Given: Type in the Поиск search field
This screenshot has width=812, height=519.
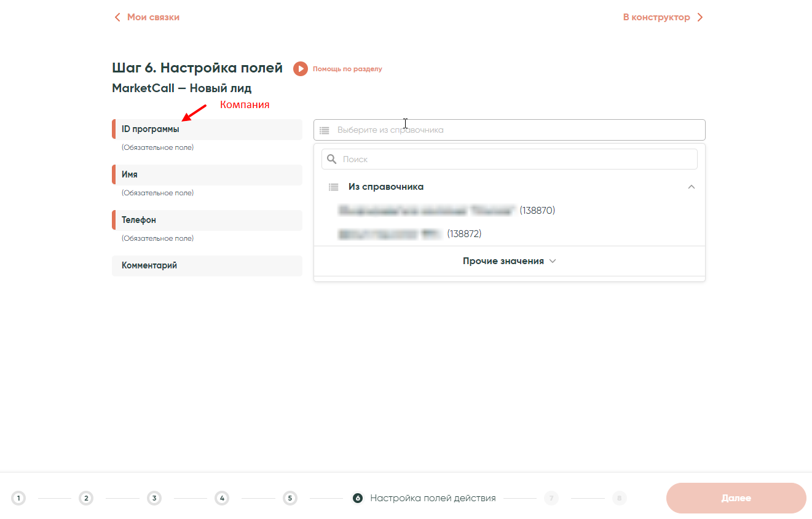Looking at the screenshot, I should [x=516, y=159].
